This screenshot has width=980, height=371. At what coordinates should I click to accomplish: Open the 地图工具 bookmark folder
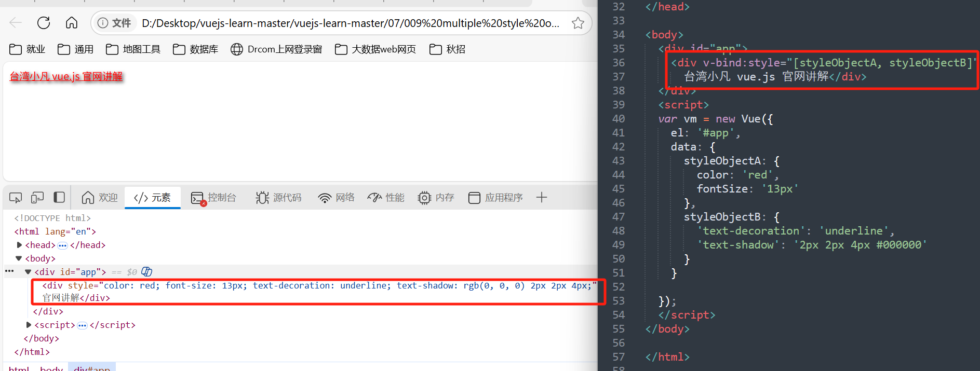133,49
